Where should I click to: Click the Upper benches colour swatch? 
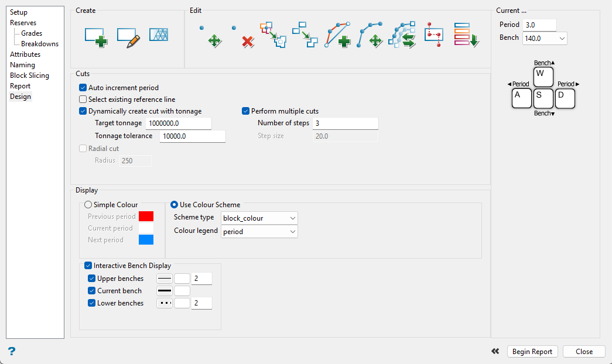point(182,279)
